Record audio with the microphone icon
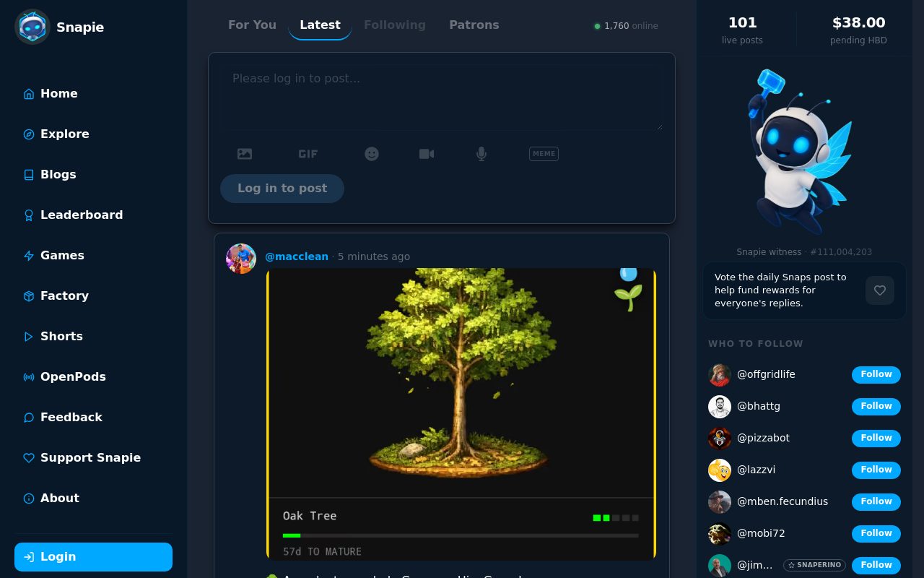This screenshot has height=578, width=924. (481, 154)
